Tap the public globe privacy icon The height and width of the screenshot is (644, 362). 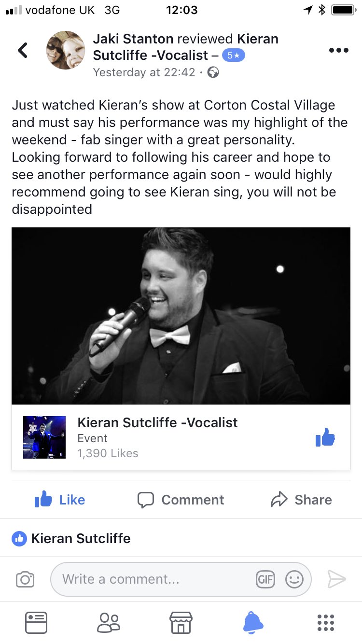click(x=213, y=72)
